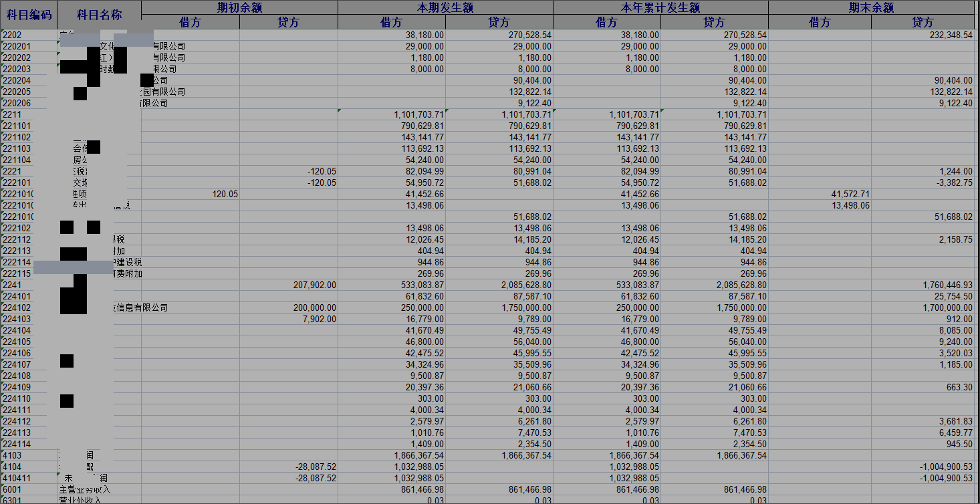Select account code cell 410411

[x=29, y=478]
